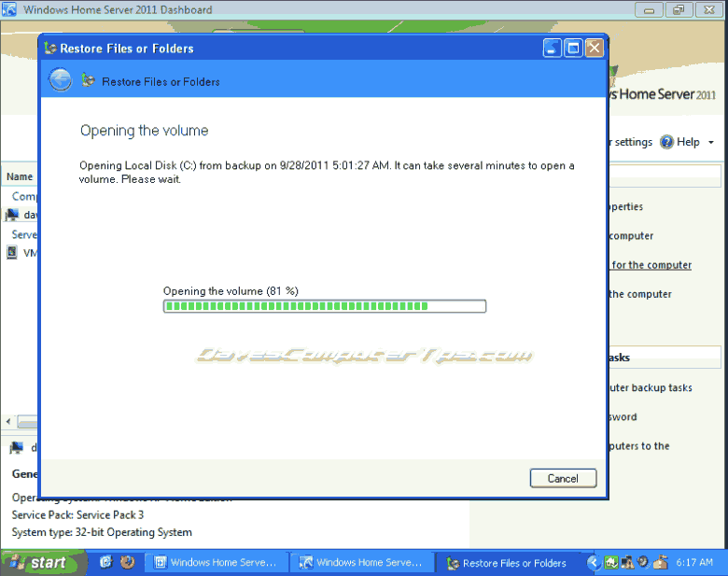Expand the hidden system tray icons chevron
728x576 pixels.
593,563
